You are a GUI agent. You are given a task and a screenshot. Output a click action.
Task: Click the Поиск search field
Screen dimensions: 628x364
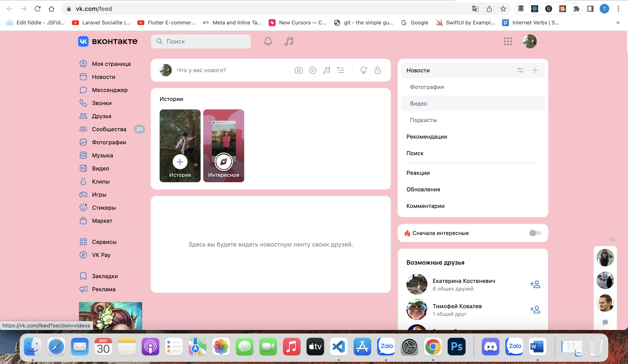point(201,41)
